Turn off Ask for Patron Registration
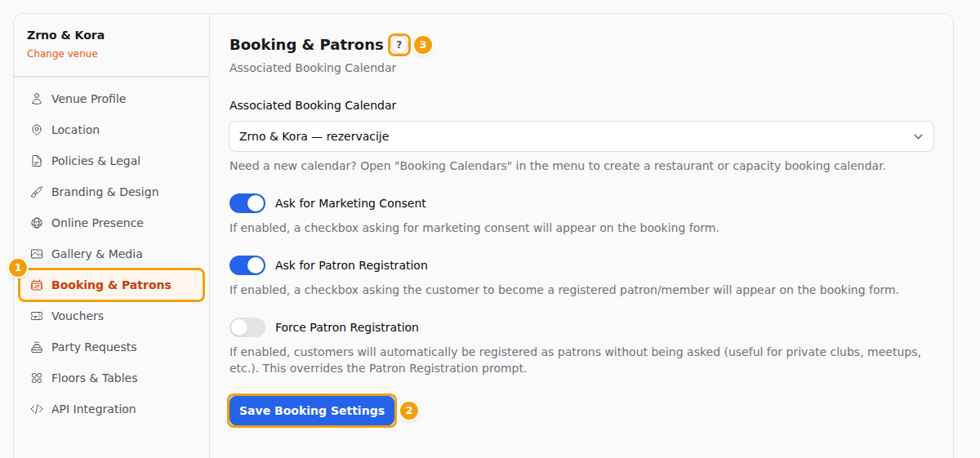The image size is (980, 458). pos(247,265)
